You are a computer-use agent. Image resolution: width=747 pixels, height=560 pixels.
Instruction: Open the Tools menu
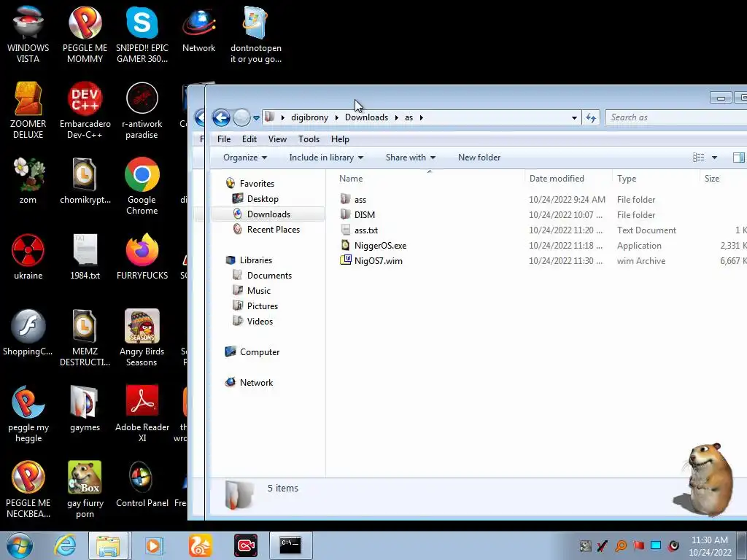pyautogui.click(x=309, y=139)
